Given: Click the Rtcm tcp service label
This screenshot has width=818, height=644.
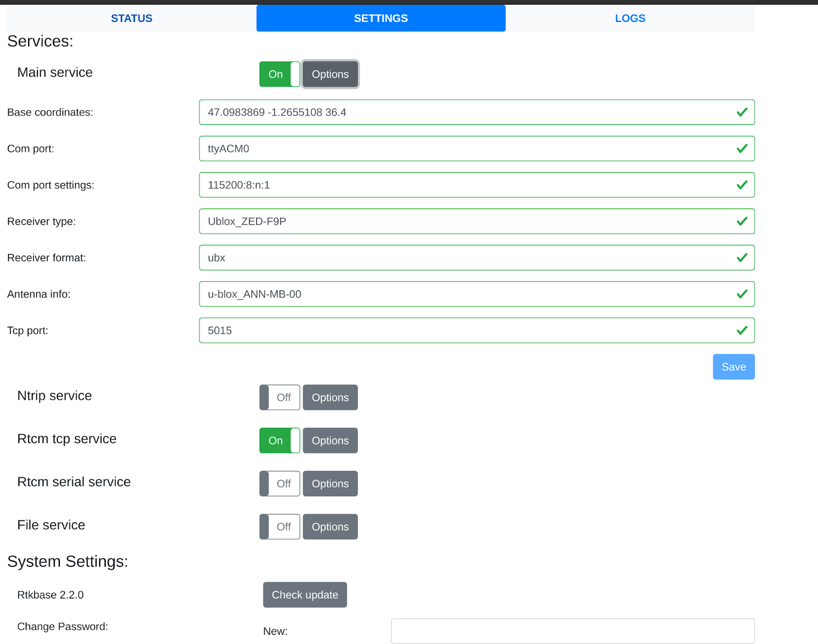Looking at the screenshot, I should pyautogui.click(x=67, y=439).
